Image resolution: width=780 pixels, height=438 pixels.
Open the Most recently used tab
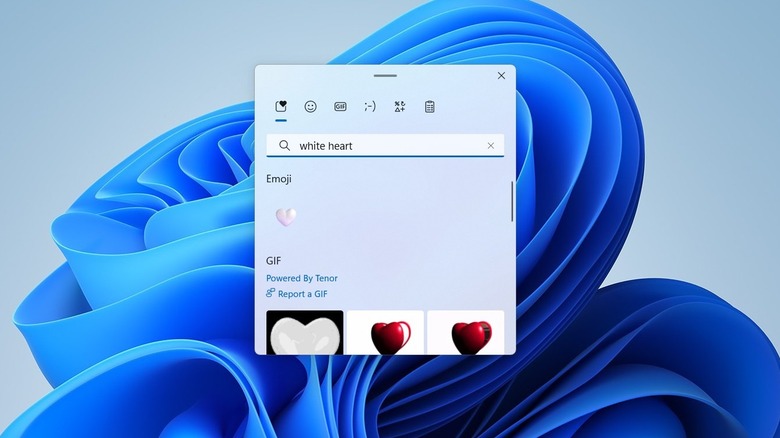[x=281, y=107]
